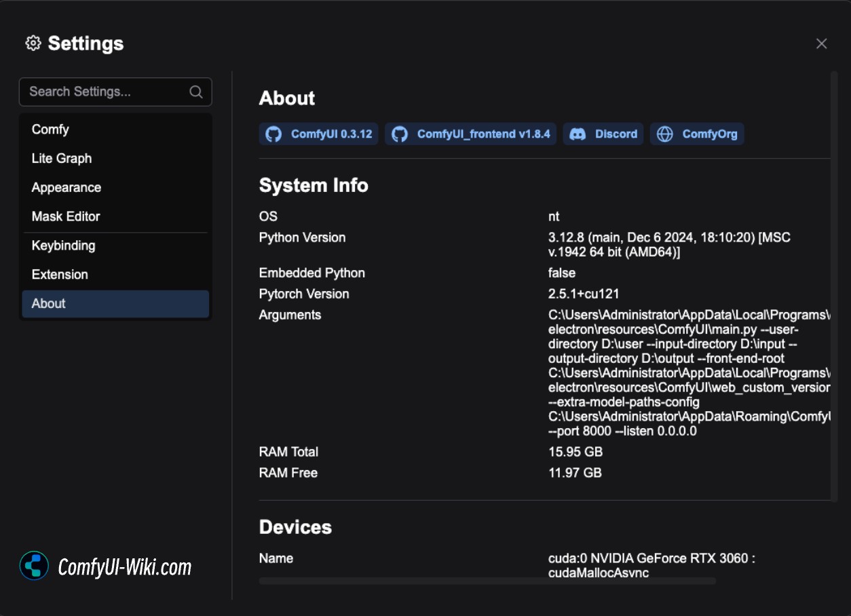Click the Settings title text
The image size is (851, 616).
click(86, 43)
